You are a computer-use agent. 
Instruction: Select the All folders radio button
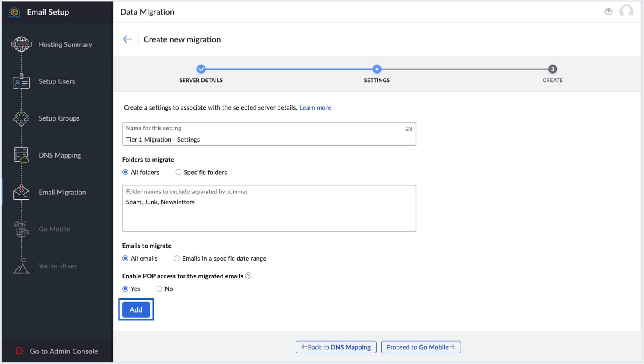(x=126, y=172)
